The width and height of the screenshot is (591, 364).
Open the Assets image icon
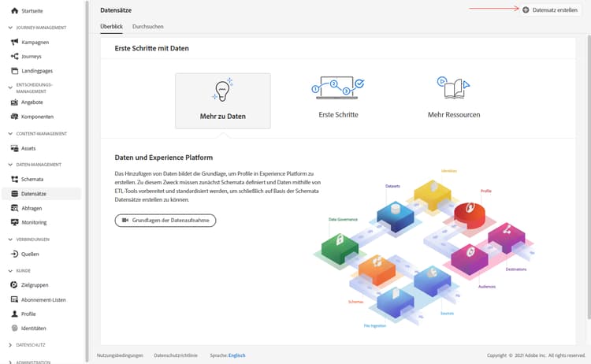(14, 148)
